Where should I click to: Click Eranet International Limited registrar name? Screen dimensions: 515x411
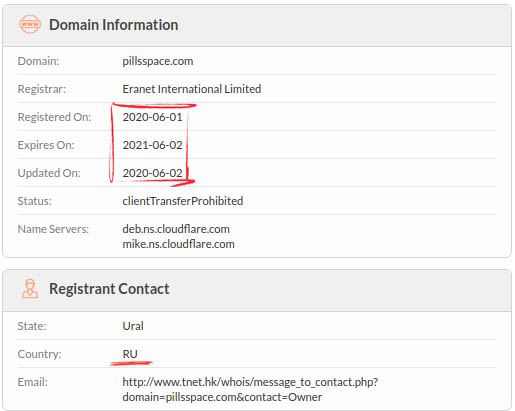point(192,89)
